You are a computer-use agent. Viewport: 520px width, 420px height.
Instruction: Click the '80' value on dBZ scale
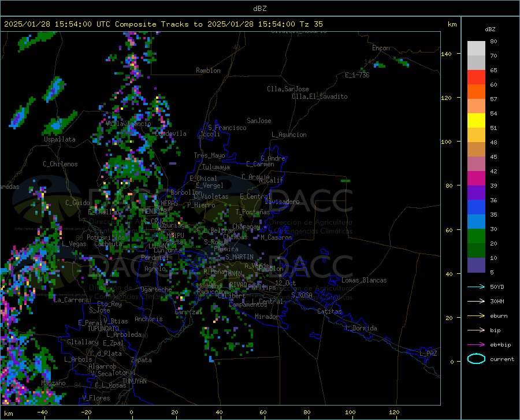click(x=493, y=42)
